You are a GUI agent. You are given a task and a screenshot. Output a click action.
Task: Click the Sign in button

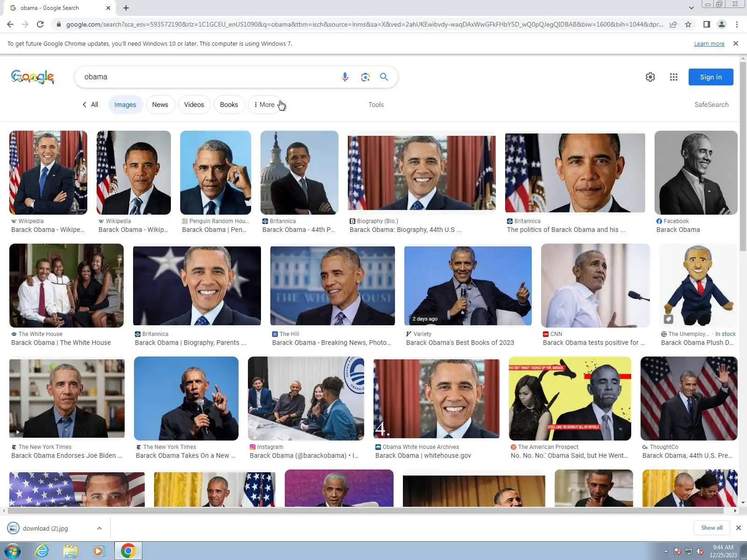(x=711, y=77)
